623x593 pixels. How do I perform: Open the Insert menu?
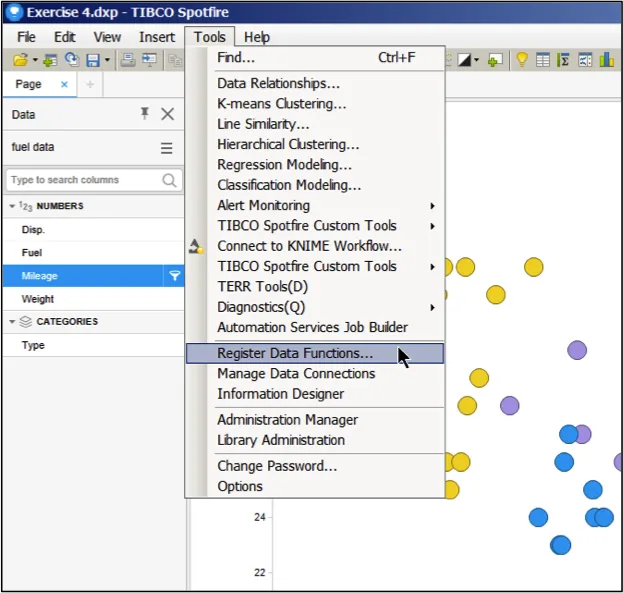coord(157,37)
